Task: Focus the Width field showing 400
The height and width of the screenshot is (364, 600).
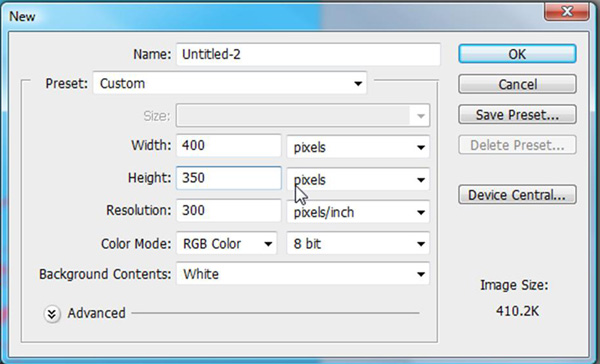Action: point(228,145)
